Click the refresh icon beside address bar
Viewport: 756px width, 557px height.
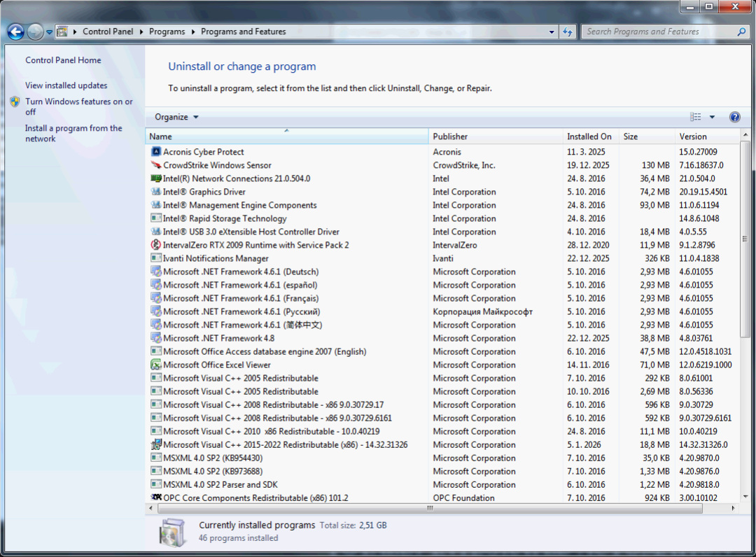click(x=568, y=31)
